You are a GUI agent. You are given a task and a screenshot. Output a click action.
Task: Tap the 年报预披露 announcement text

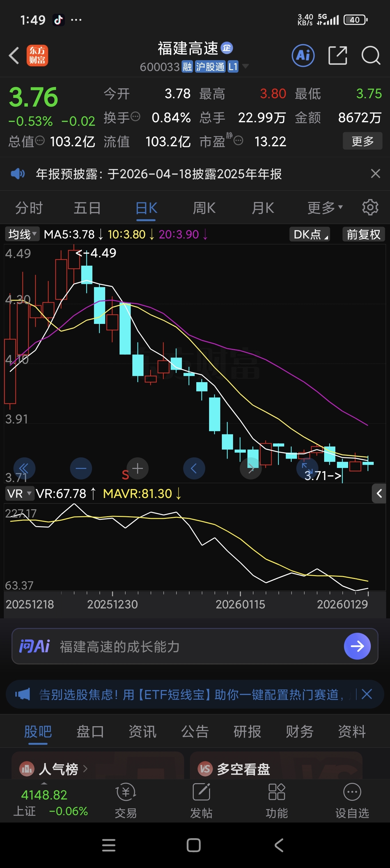159,174
